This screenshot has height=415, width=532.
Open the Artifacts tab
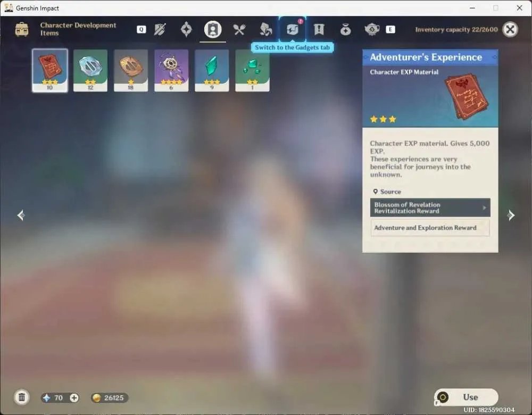coord(186,29)
